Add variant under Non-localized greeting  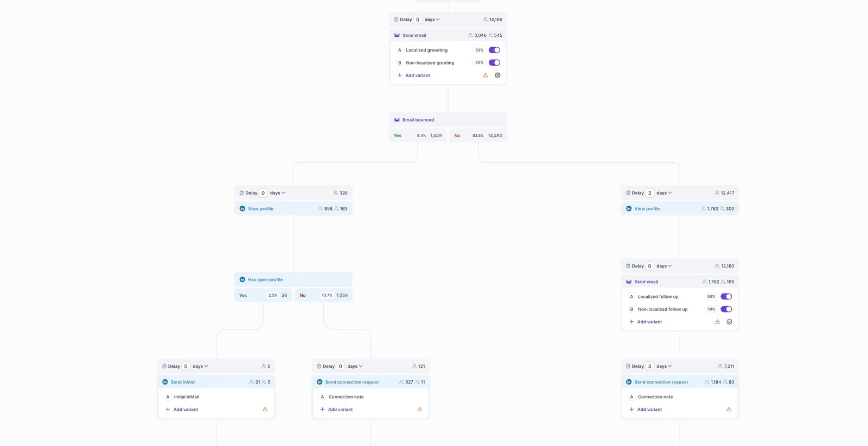click(x=414, y=75)
